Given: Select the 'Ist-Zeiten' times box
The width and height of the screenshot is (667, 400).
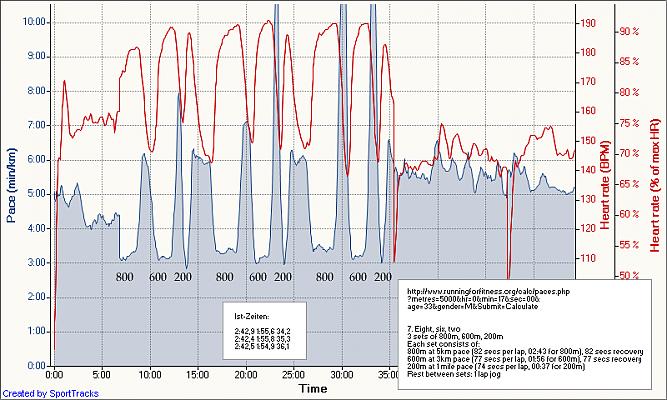Looking at the screenshot, I should 264,322.
